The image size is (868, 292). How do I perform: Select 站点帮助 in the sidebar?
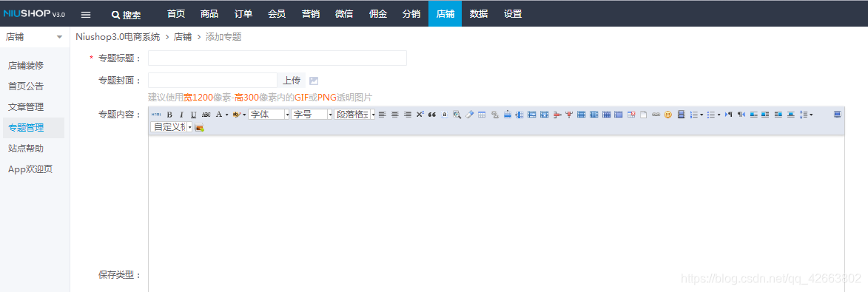tap(25, 148)
